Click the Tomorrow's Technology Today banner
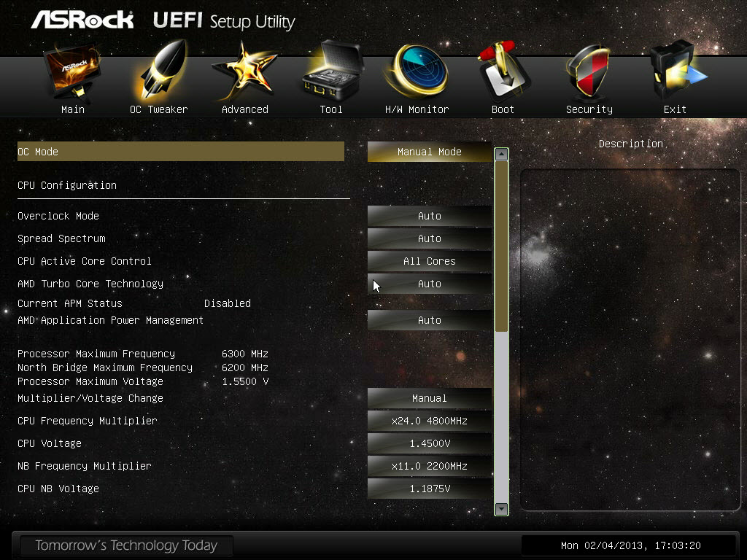 coord(126,545)
